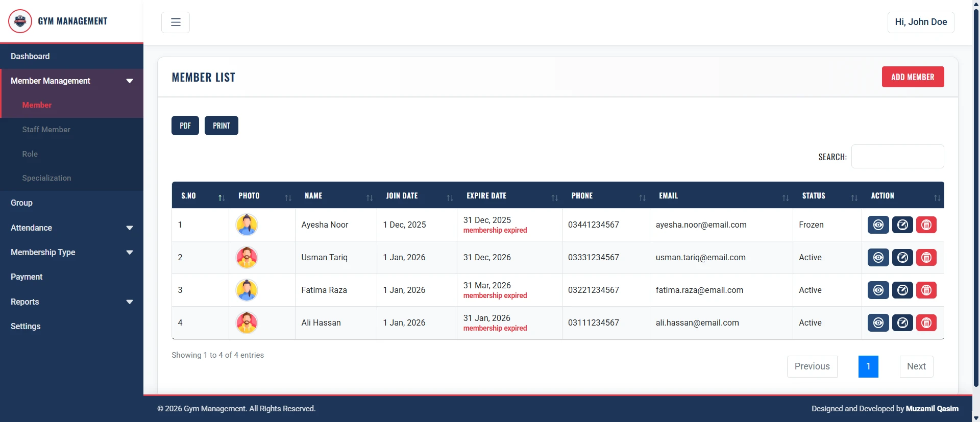
Task: Edit Fatima Raza's member record
Action: [902, 290]
